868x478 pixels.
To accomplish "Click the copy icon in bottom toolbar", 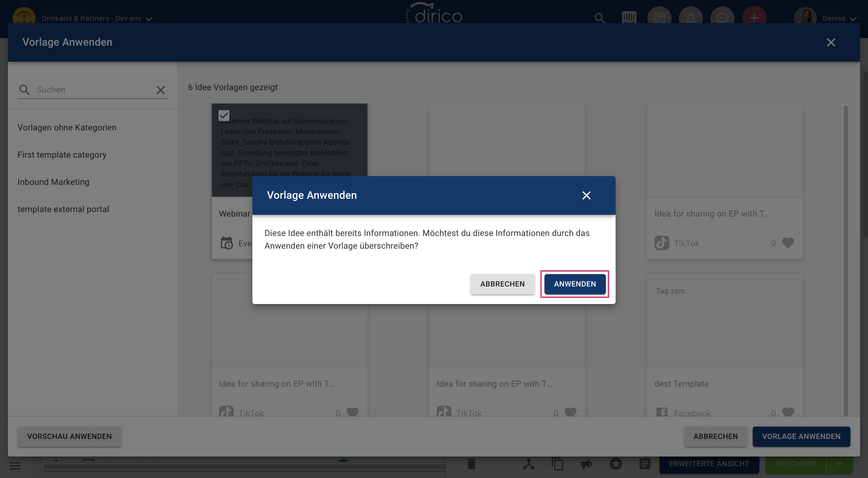I will (557, 464).
